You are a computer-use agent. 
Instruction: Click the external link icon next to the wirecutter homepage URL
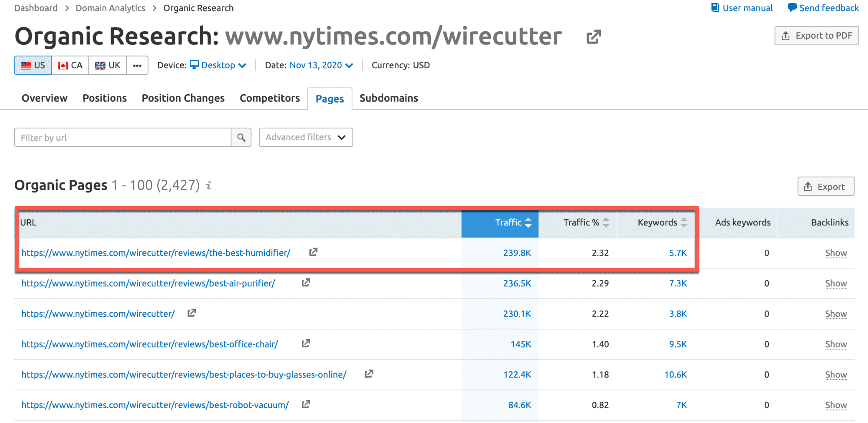[191, 313]
